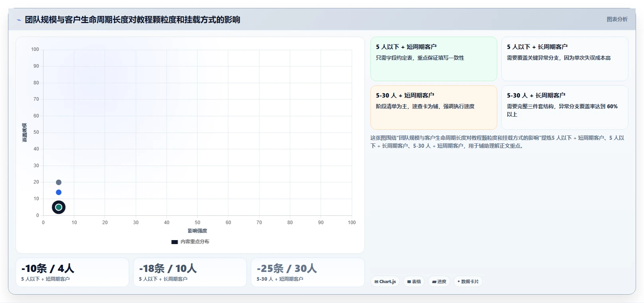
Task: Click the blue scatter point near 14
Action: click(59, 192)
